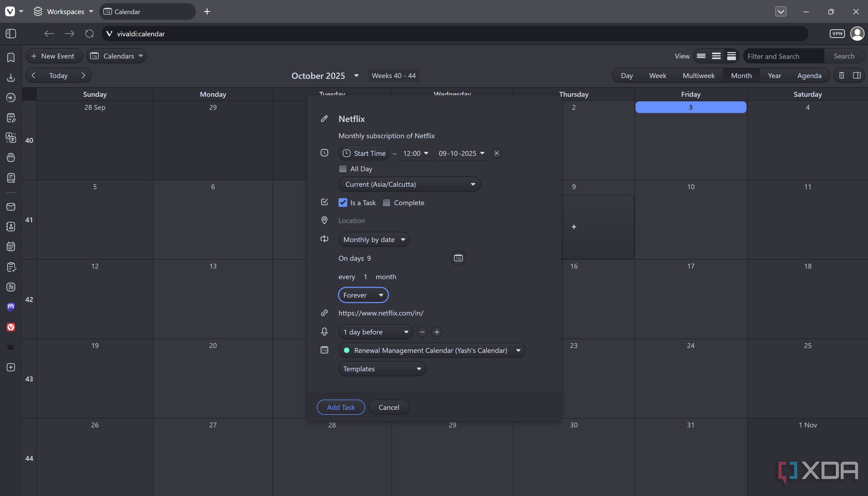
Task: Toggle the side panel visibility
Action: [11, 34]
